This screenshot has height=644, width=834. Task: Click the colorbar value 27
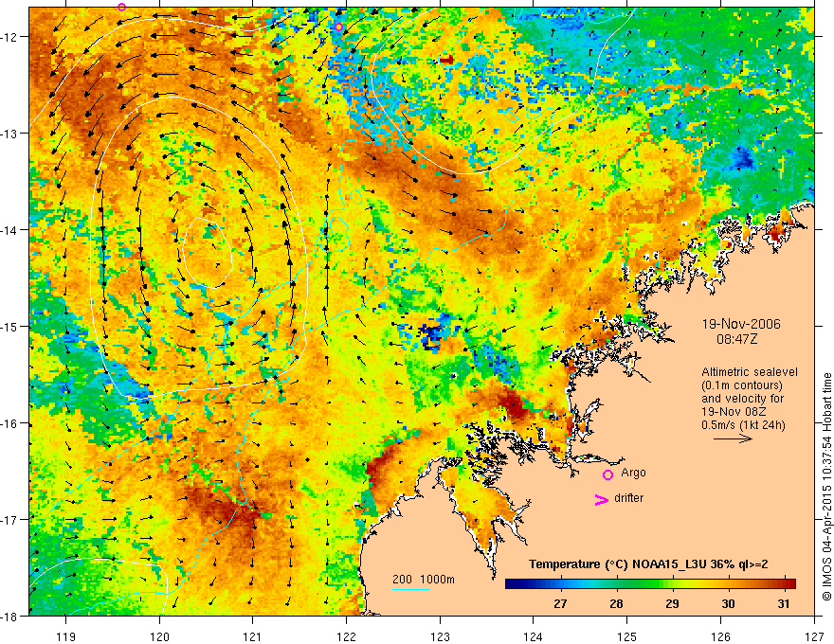coord(560,603)
